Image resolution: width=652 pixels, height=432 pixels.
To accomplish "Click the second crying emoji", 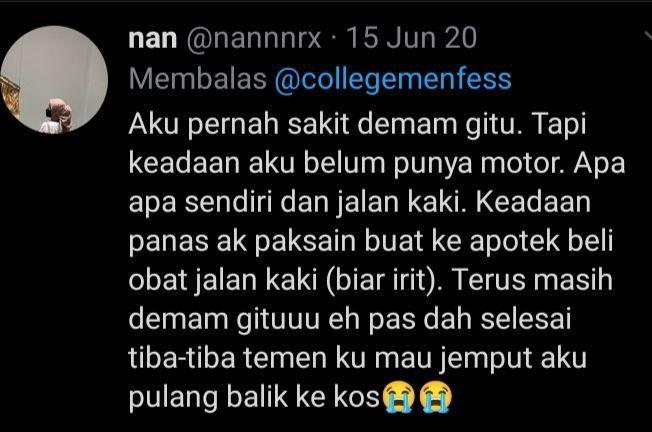I will click(x=435, y=397).
